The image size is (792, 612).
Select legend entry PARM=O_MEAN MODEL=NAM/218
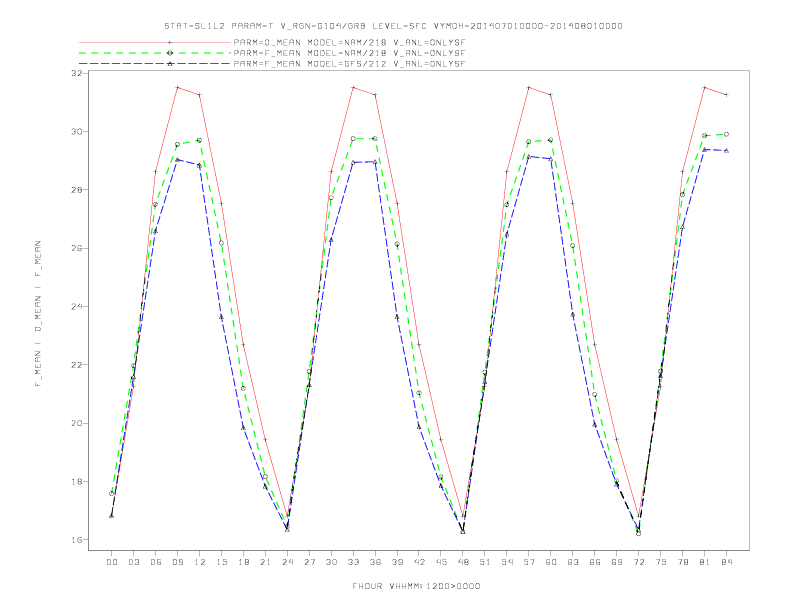click(x=349, y=43)
